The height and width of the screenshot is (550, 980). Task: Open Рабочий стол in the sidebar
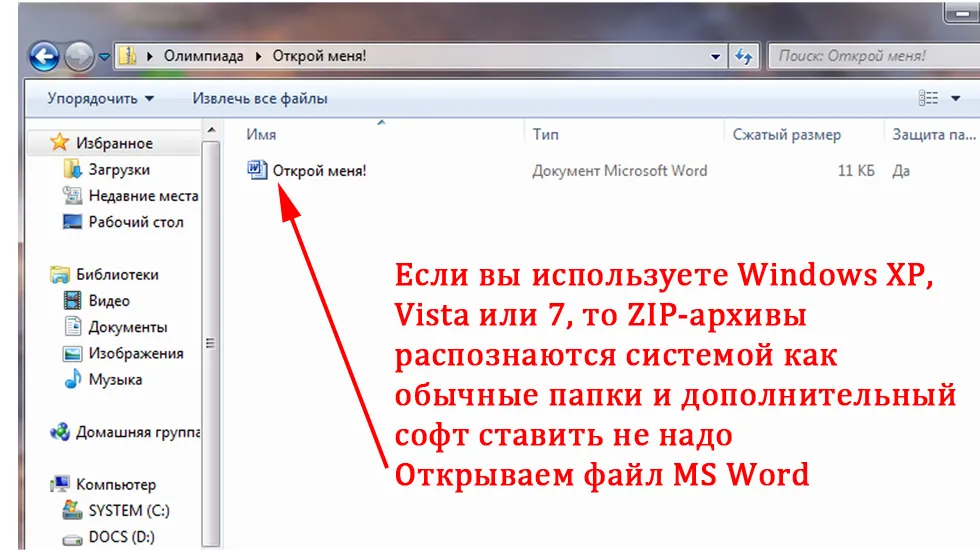(136, 222)
